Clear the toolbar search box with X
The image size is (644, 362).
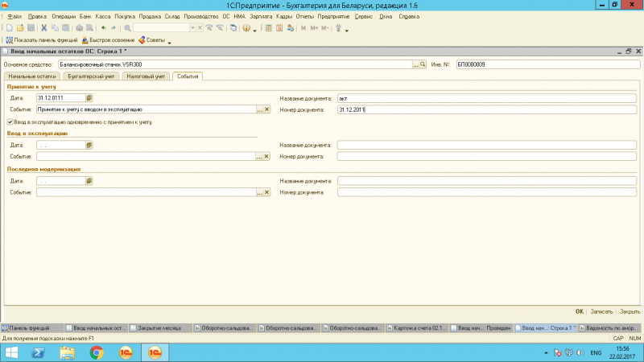click(x=200, y=28)
